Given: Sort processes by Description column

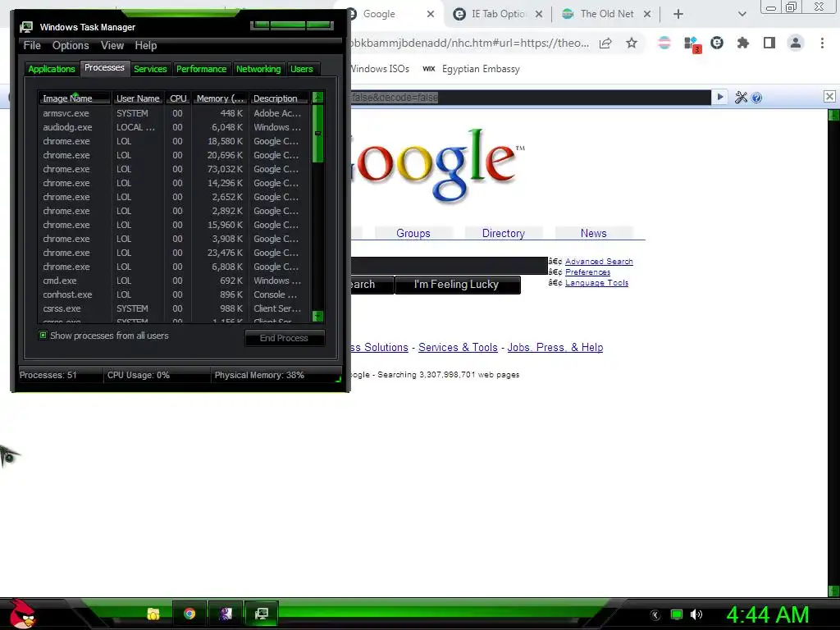Looking at the screenshot, I should coord(279,98).
